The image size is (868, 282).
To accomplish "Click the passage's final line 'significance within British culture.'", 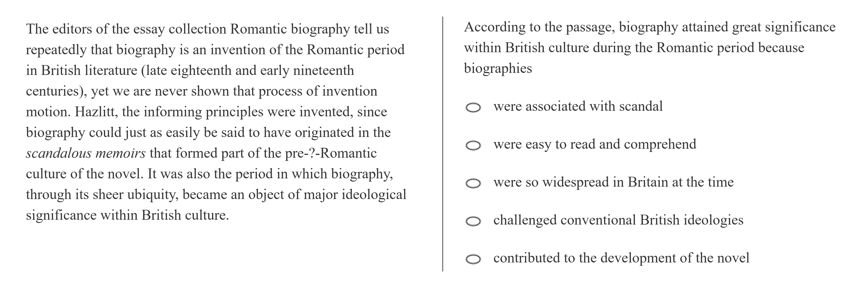I will [127, 215].
